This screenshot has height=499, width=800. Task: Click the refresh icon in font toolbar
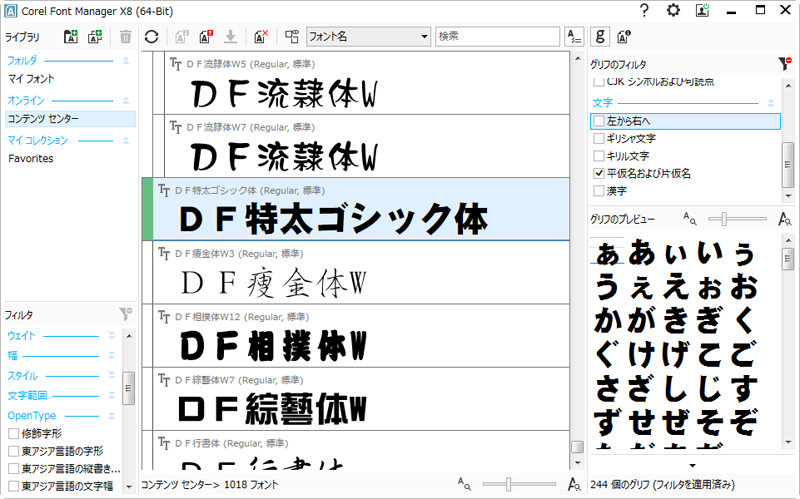tap(152, 37)
